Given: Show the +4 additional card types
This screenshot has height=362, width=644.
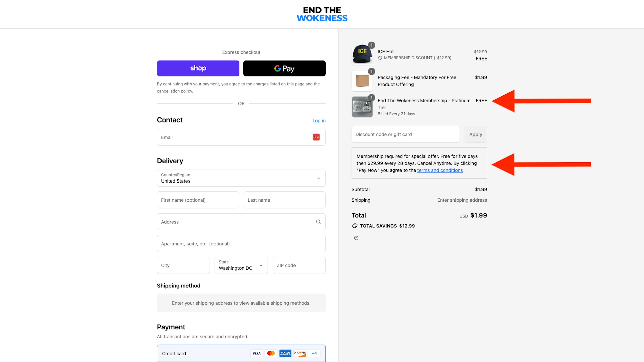Looking at the screenshot, I should [x=314, y=353].
